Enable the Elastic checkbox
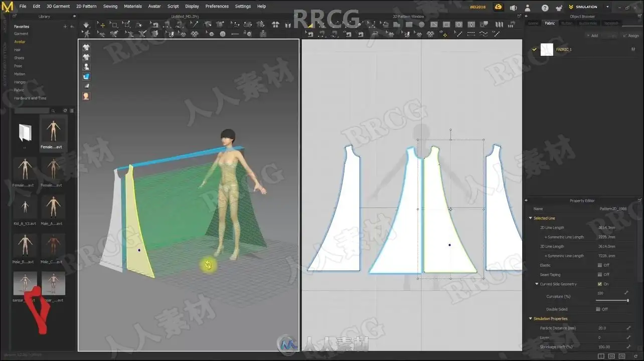 click(600, 265)
